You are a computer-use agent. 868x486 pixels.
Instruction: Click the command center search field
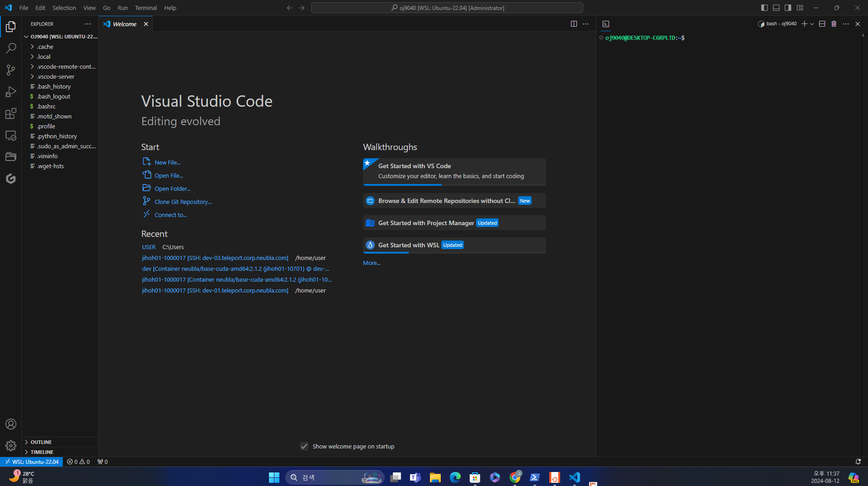pos(447,8)
